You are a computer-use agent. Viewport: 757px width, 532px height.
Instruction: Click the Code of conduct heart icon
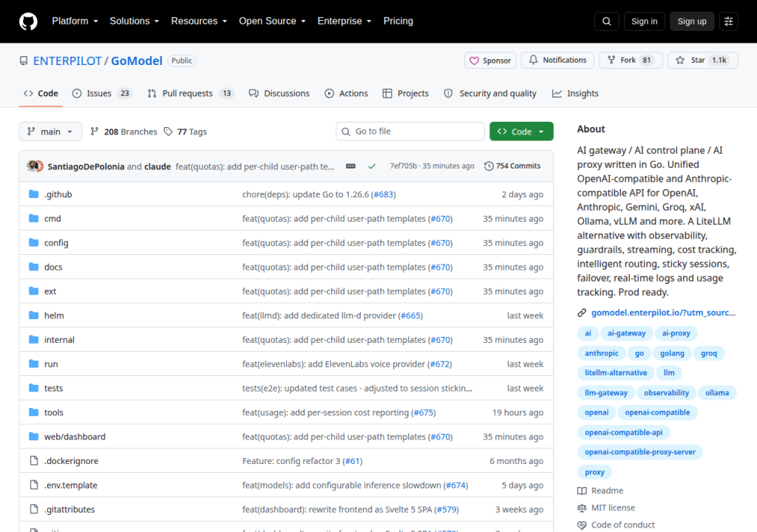point(582,525)
